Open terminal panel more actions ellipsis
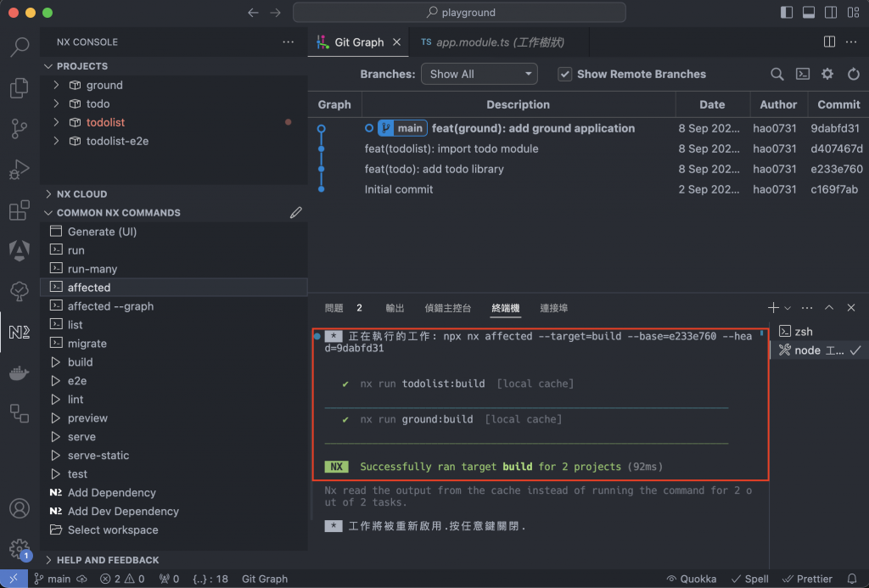 (807, 308)
